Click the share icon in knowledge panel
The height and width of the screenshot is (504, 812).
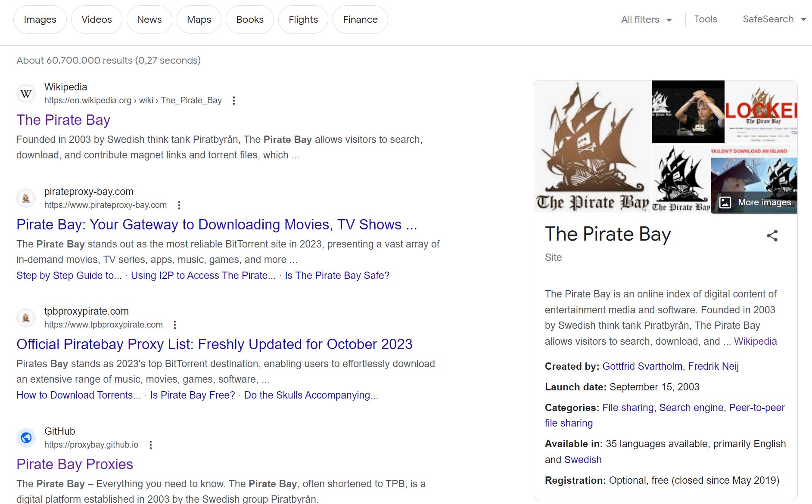(772, 235)
